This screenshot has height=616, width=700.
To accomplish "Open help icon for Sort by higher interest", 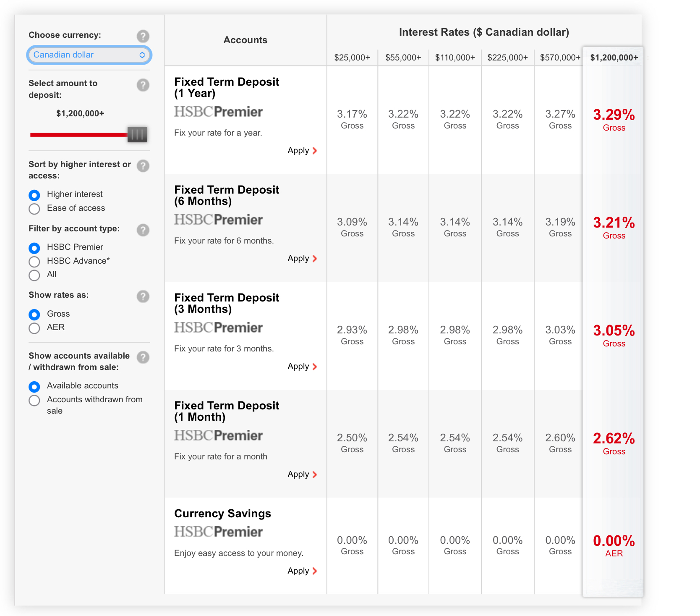I will 143,166.
